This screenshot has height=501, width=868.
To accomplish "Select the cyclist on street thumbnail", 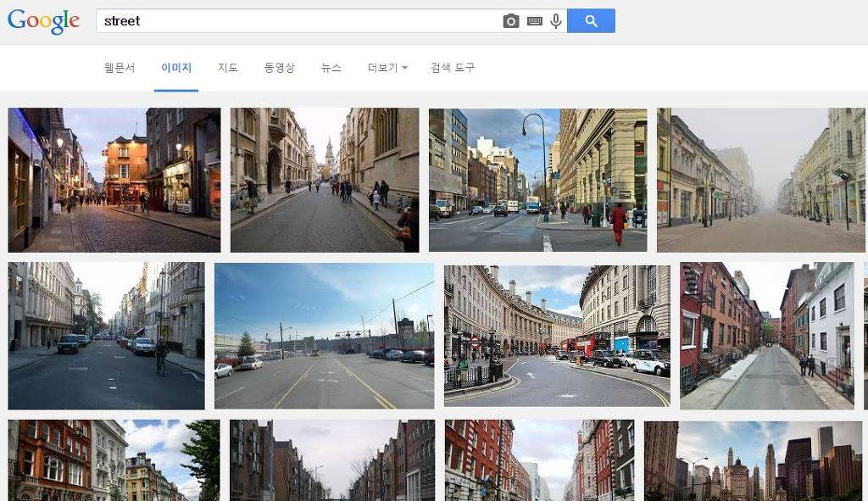I will tap(106, 336).
